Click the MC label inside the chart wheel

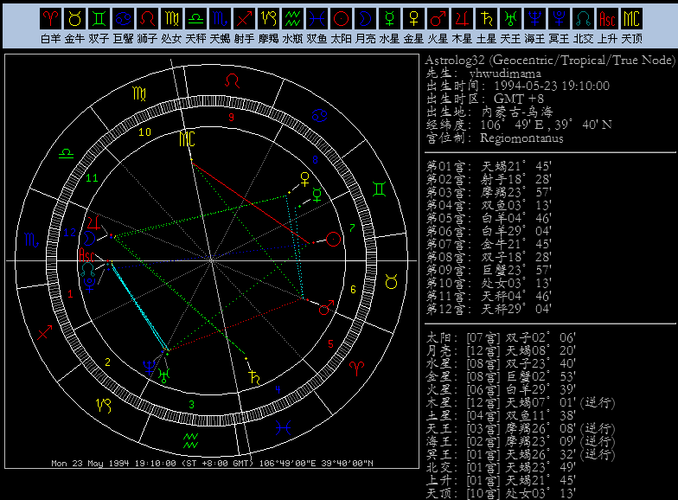pos(187,139)
